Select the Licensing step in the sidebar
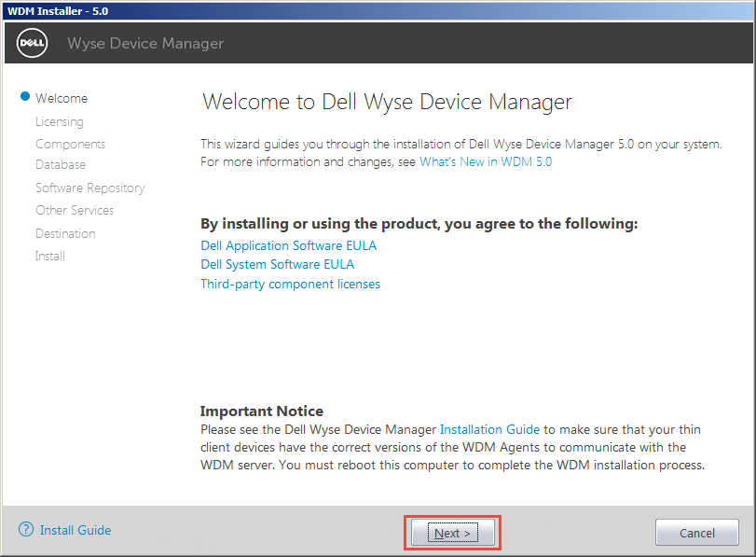 (x=59, y=120)
